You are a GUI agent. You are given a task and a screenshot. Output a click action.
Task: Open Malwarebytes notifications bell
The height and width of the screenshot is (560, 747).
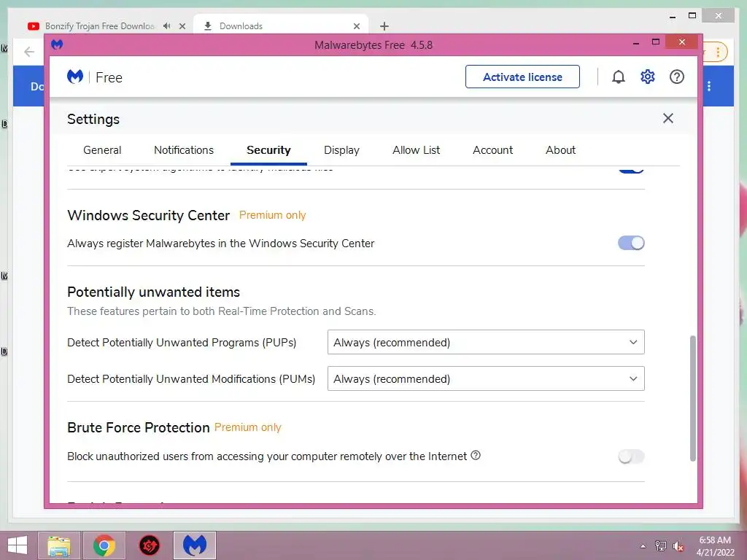point(618,77)
